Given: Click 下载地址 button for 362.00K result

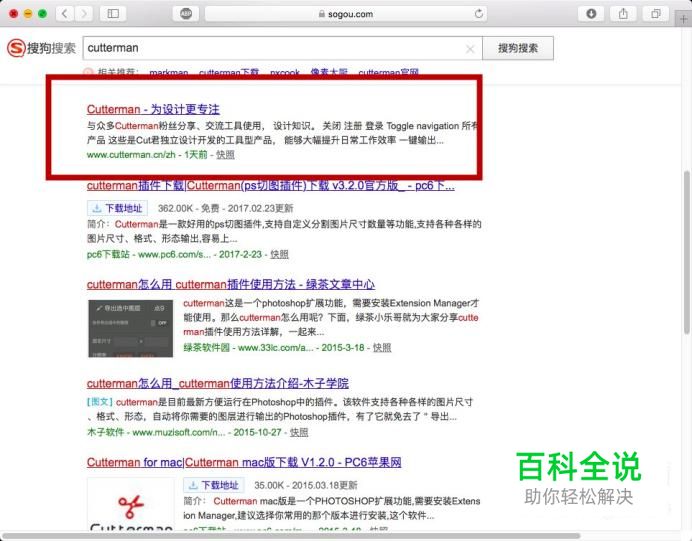Looking at the screenshot, I should [x=117, y=208].
